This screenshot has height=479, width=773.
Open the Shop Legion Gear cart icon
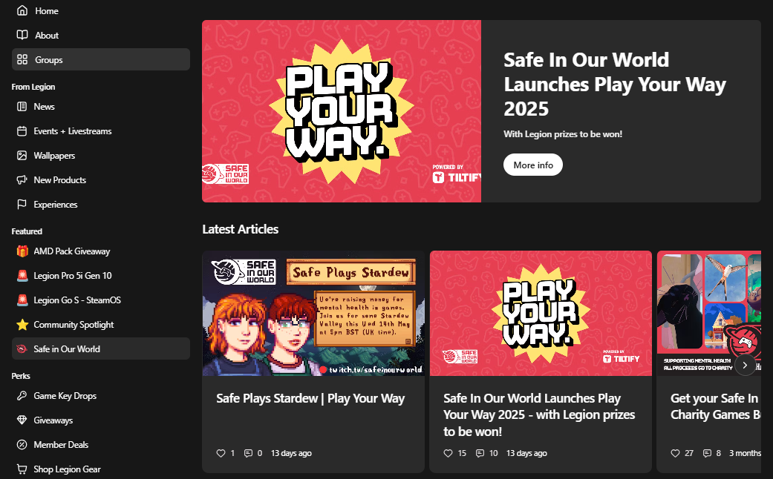[x=22, y=469]
